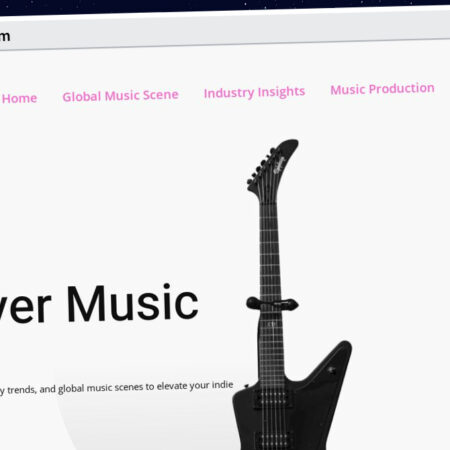This screenshot has width=450, height=450.
Task: Click the browser address bar
Action: 225,31
